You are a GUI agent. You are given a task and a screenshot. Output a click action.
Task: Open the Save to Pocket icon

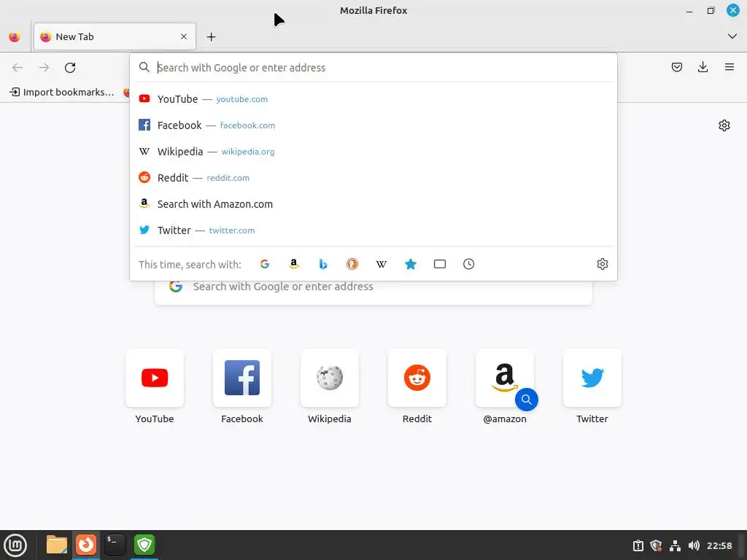[x=676, y=67]
